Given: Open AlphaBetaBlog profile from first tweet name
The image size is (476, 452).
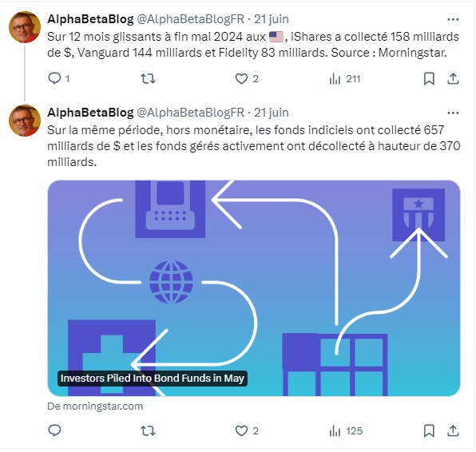Looking at the screenshot, I should click(90, 19).
